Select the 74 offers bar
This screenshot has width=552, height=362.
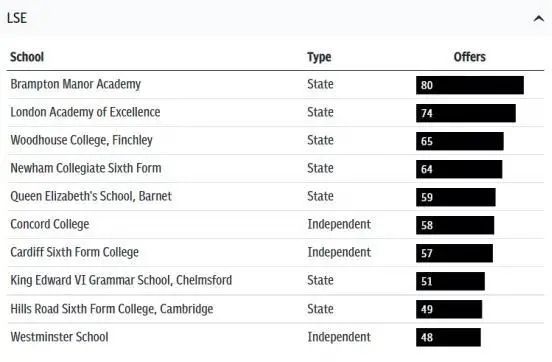pos(466,113)
